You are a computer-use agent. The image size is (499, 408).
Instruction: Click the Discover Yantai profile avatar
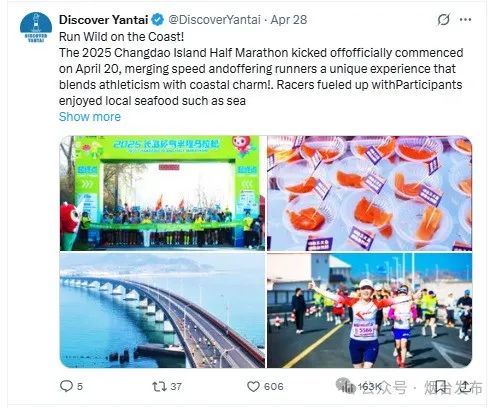pyautogui.click(x=36, y=27)
